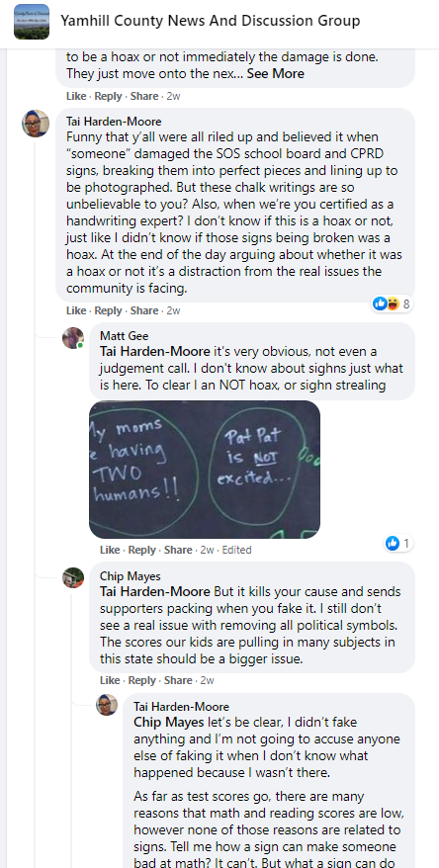Viewport: 439px width, 868px height.
Task: Click the 2w timestamp on Chip Mayes' comment
Action: click(x=207, y=680)
